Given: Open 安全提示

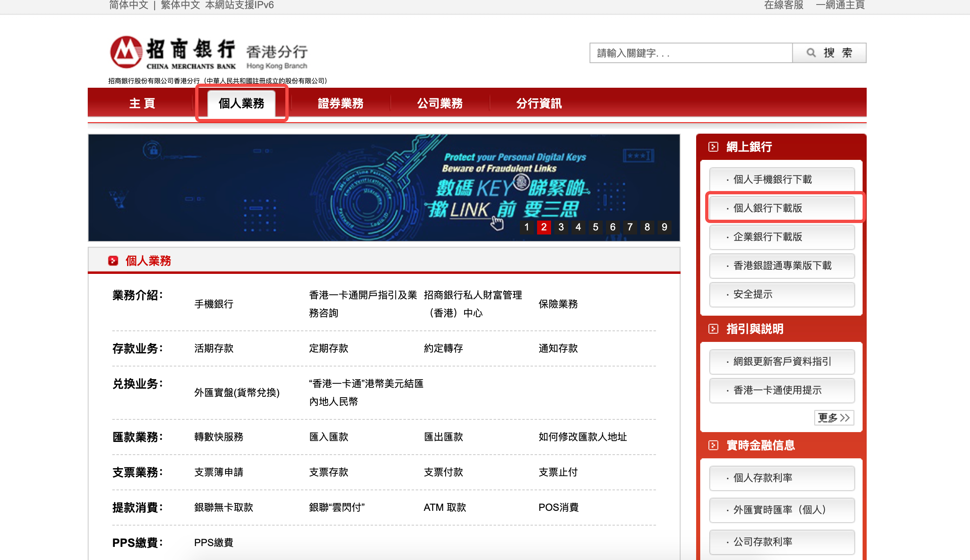Looking at the screenshot, I should [x=782, y=294].
